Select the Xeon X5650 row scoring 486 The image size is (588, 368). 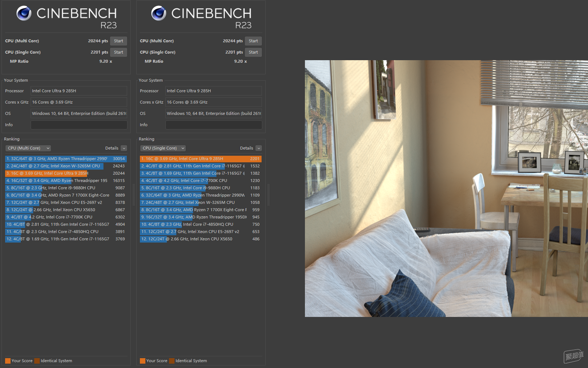(x=201, y=239)
